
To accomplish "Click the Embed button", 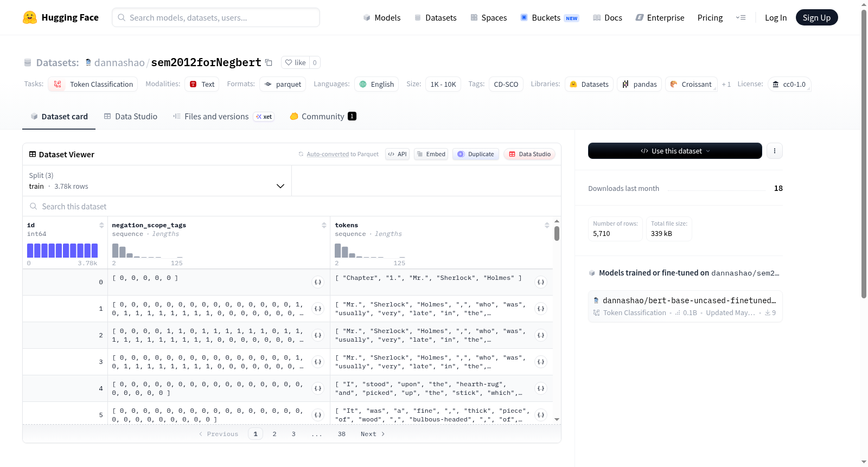I will 431,154.
